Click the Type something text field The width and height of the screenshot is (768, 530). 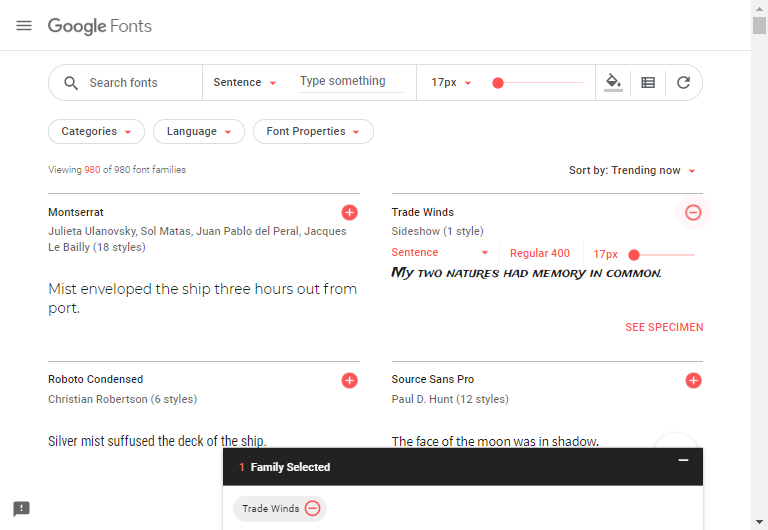point(351,81)
